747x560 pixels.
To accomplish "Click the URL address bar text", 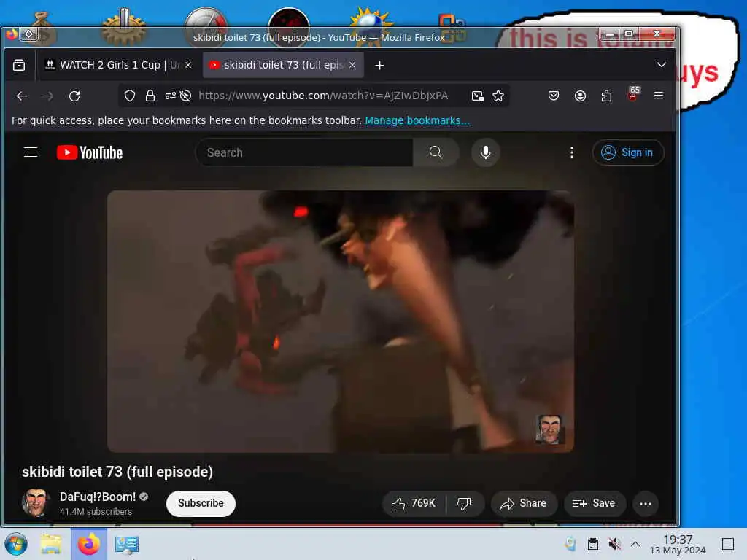I will point(323,96).
